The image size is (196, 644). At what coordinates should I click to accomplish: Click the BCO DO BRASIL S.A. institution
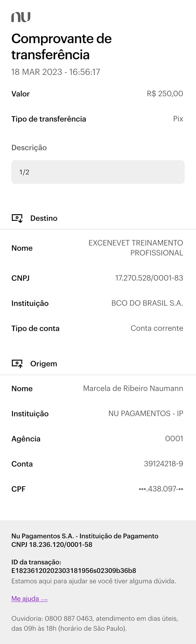[x=147, y=303]
